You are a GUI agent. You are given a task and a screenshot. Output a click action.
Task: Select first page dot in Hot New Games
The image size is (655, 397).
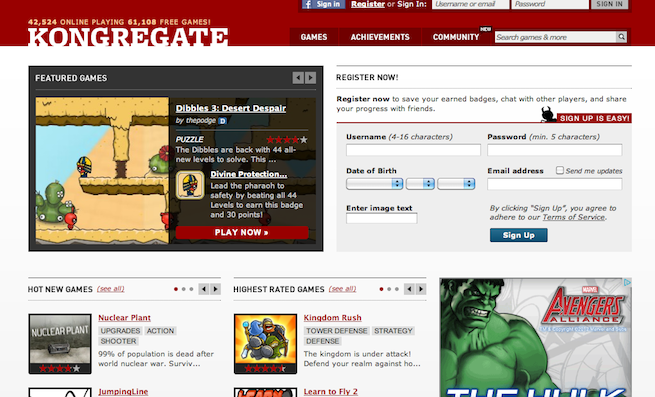(x=176, y=289)
